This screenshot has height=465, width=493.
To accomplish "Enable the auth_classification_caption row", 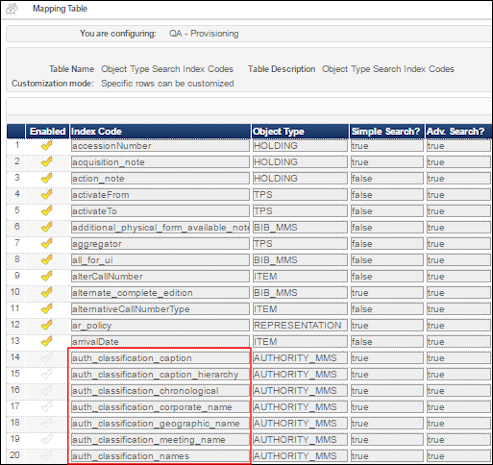I will [x=47, y=358].
